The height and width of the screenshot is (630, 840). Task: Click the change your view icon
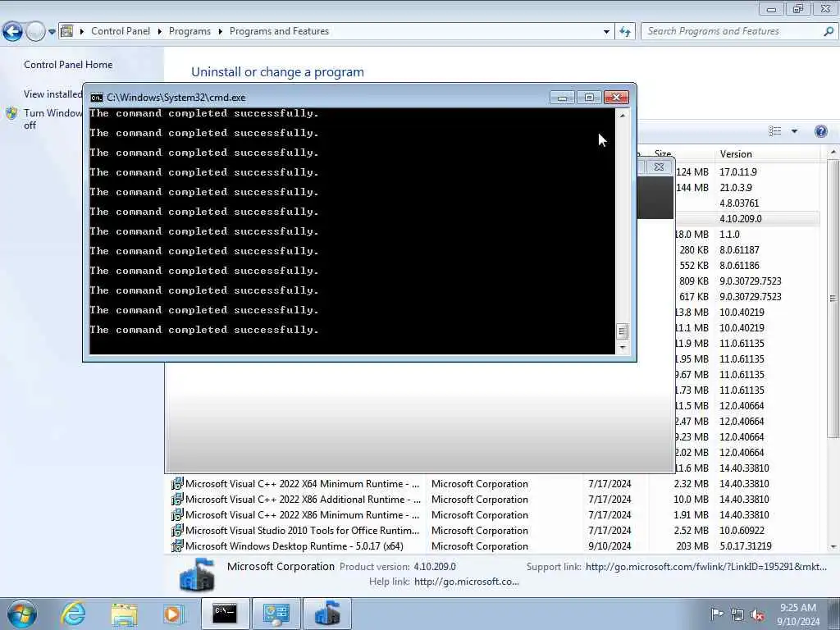[774, 131]
